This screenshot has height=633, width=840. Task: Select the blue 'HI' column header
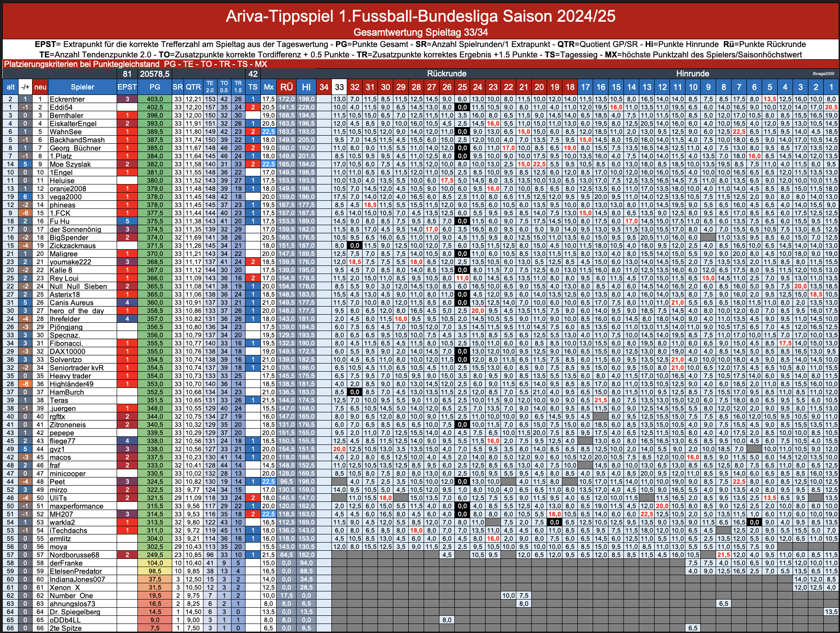tap(307, 87)
